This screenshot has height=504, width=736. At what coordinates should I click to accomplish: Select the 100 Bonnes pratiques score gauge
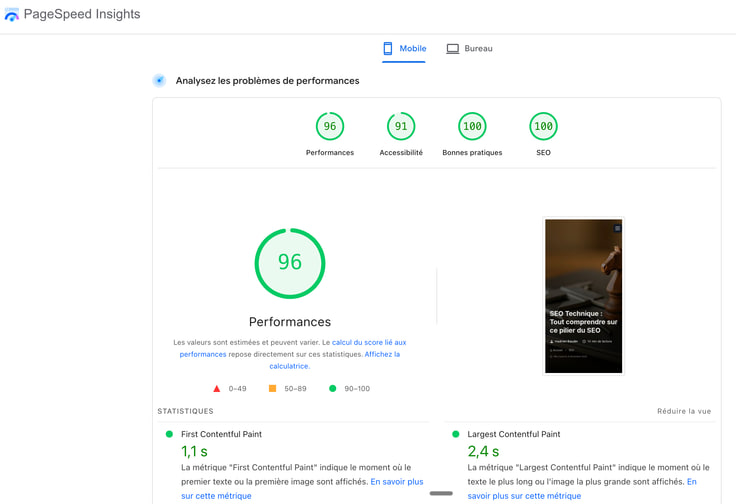pyautogui.click(x=472, y=126)
